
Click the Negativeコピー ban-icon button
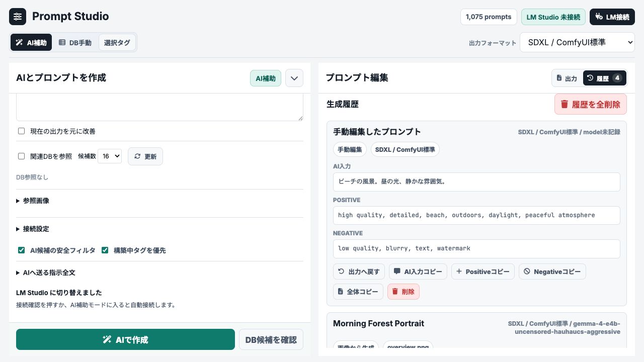pos(552,271)
